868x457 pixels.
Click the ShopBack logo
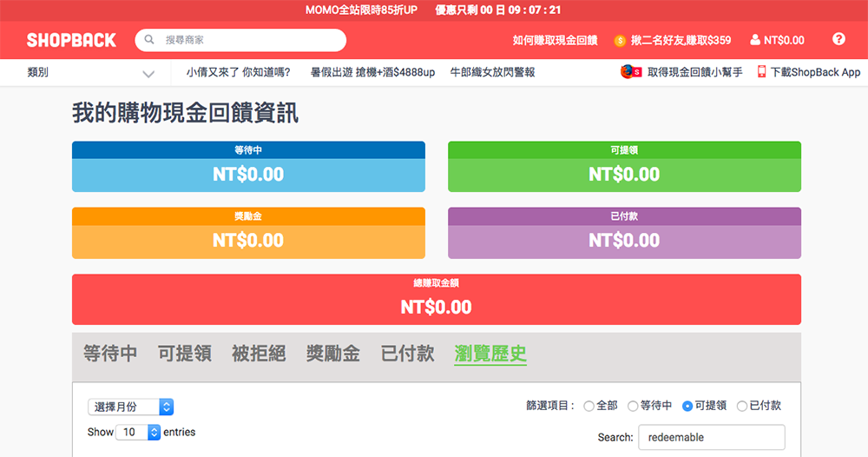[71, 40]
